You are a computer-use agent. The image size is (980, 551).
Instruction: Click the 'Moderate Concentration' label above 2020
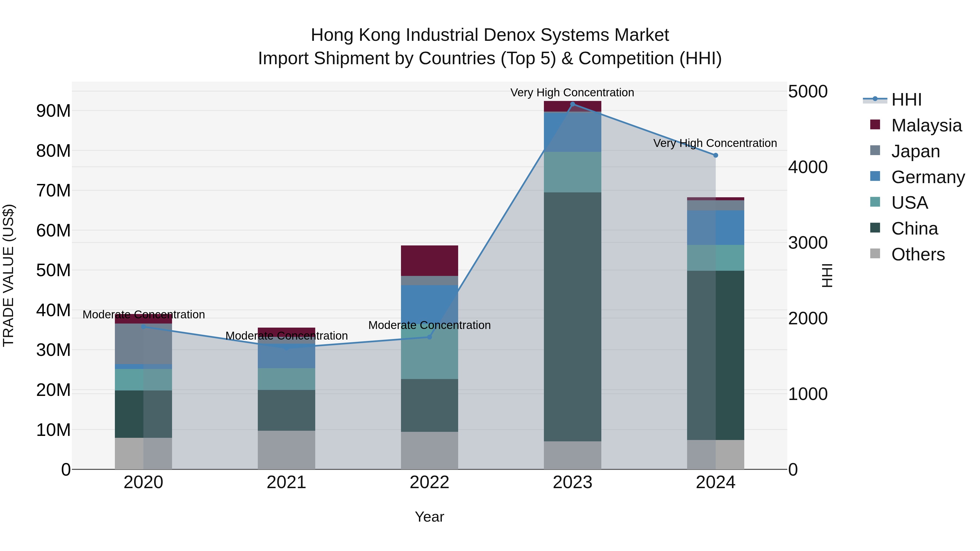(144, 315)
